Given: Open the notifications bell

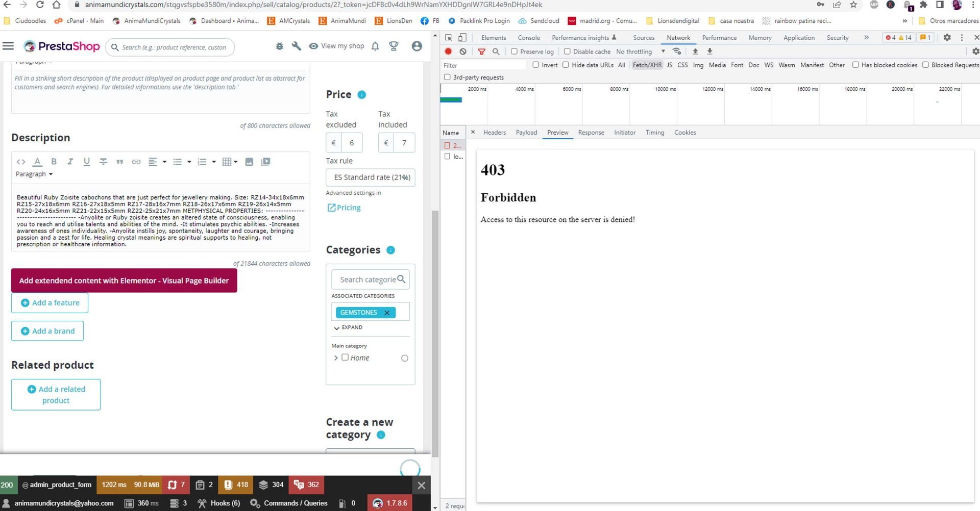Looking at the screenshot, I should coord(375,46).
